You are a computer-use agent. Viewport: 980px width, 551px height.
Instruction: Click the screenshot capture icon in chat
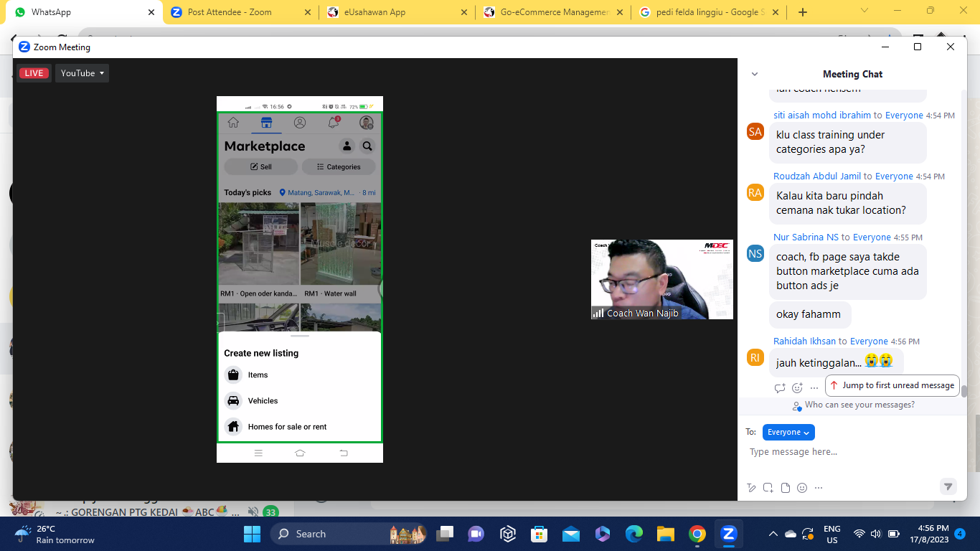pos(768,488)
